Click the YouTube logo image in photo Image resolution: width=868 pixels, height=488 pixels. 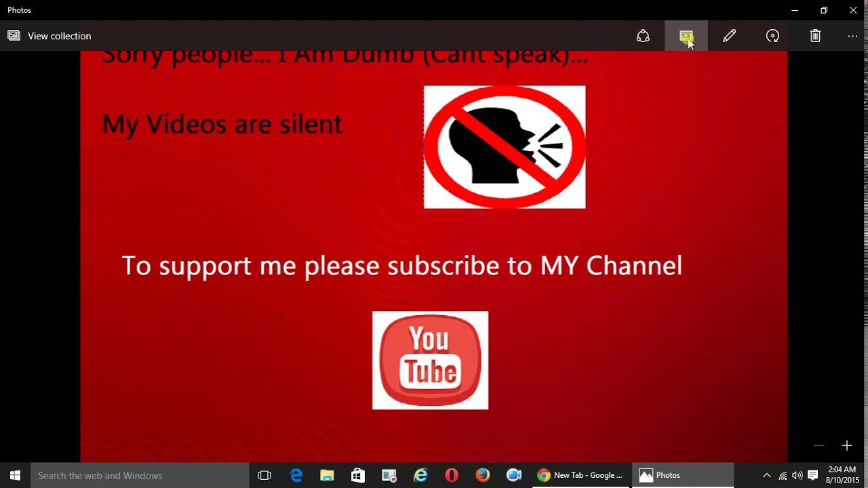pyautogui.click(x=430, y=360)
